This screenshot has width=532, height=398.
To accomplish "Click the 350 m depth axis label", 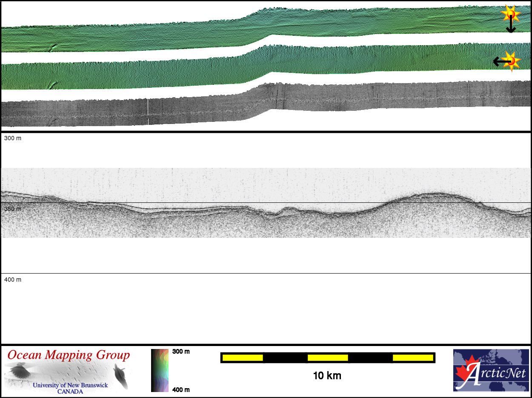I will click(13, 209).
